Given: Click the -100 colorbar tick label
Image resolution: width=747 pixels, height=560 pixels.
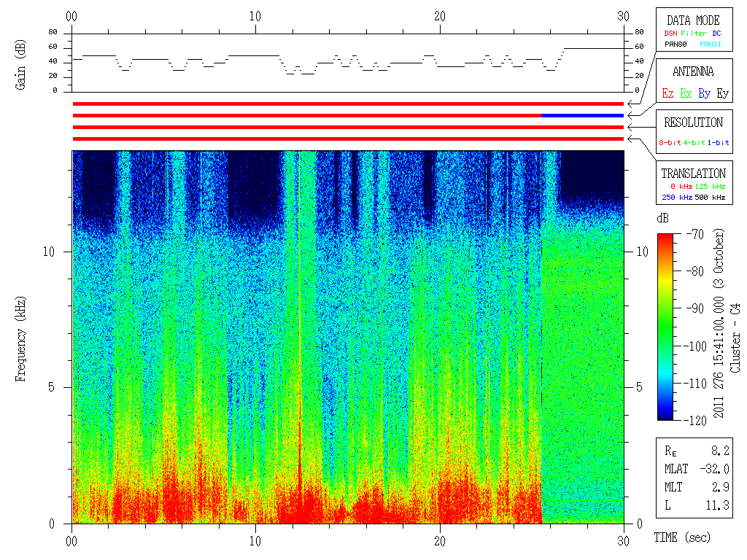Looking at the screenshot, I should 697,346.
